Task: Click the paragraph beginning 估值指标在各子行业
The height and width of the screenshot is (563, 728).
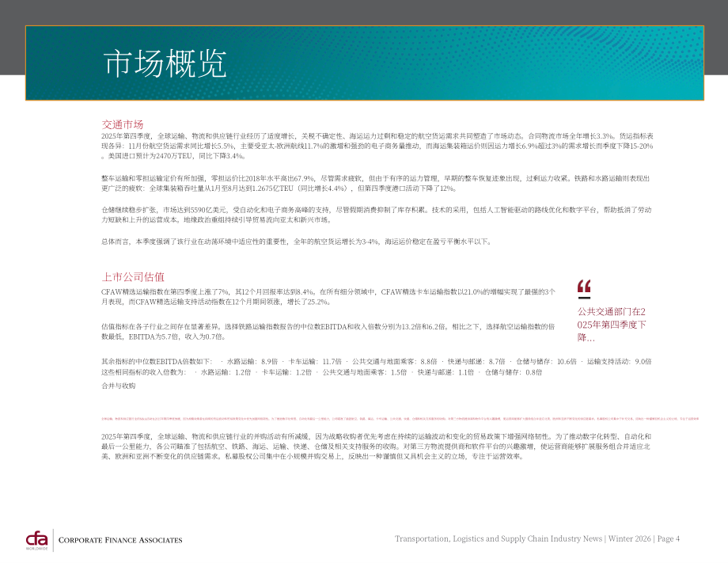Action: pos(328,332)
